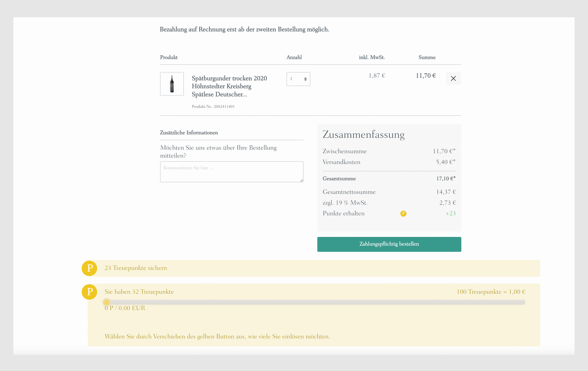This screenshot has width=588, height=371.
Task: Click the Produkt-Nr. 2002411401 text
Action: click(x=213, y=106)
